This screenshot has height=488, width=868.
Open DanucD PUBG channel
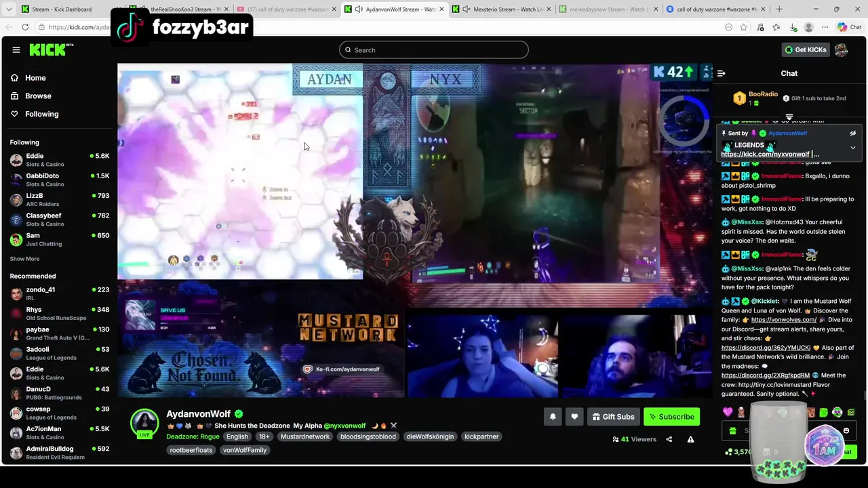pyautogui.click(x=60, y=393)
